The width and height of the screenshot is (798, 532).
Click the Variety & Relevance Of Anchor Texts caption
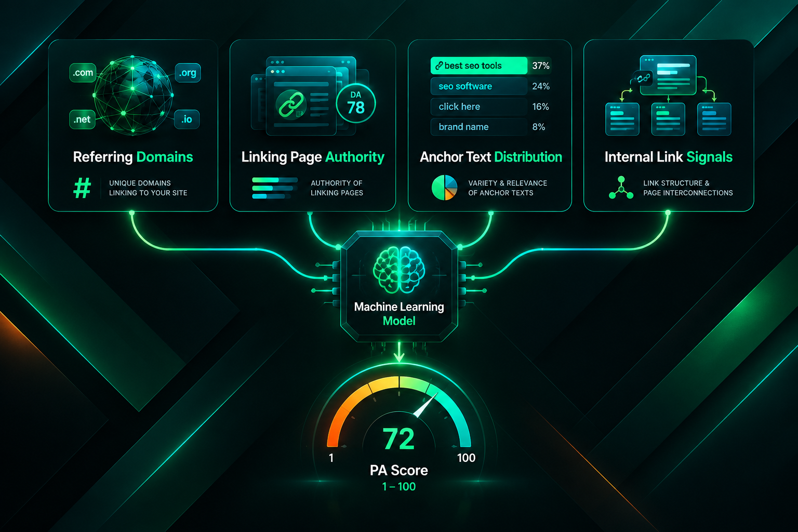point(508,188)
